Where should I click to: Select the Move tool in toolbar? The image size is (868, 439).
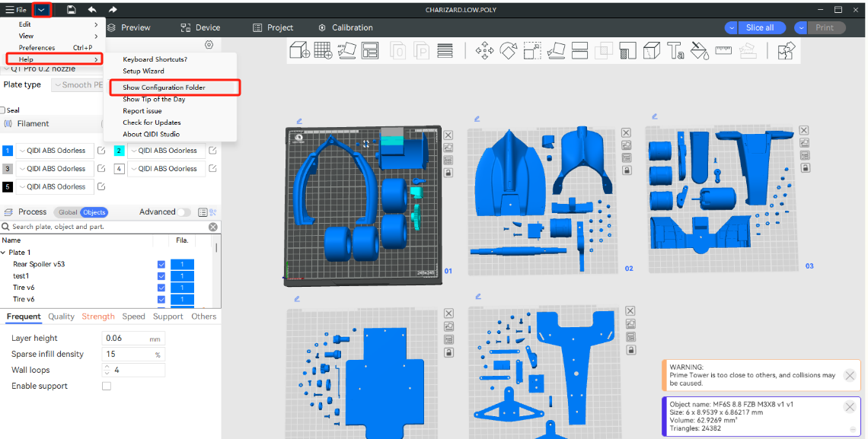[484, 51]
